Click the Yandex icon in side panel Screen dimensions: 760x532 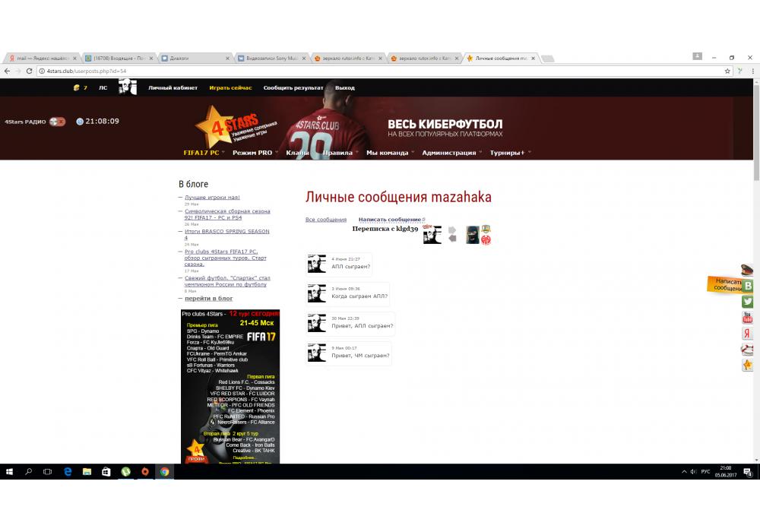748,334
